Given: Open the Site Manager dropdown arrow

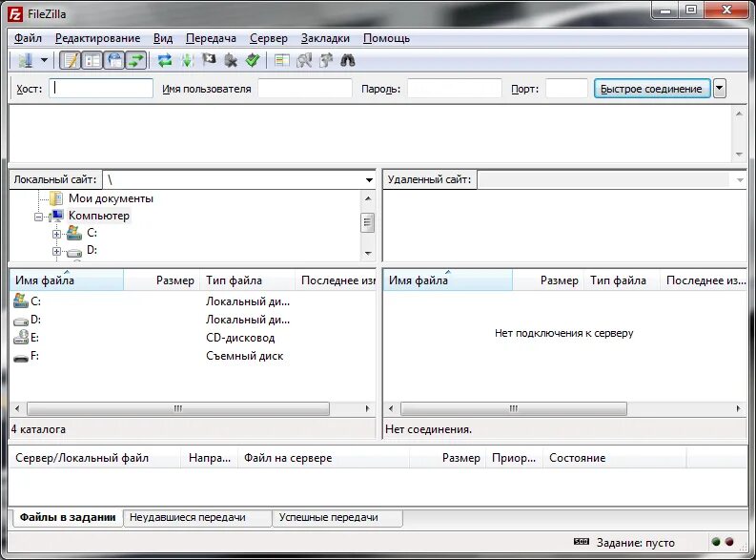Looking at the screenshot, I should (44, 60).
